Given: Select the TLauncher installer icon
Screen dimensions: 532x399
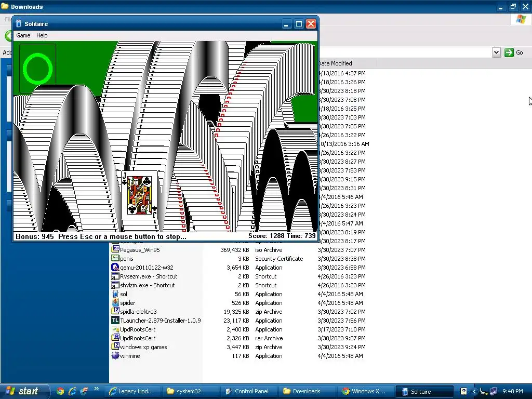Looking at the screenshot, I should click(115, 320).
